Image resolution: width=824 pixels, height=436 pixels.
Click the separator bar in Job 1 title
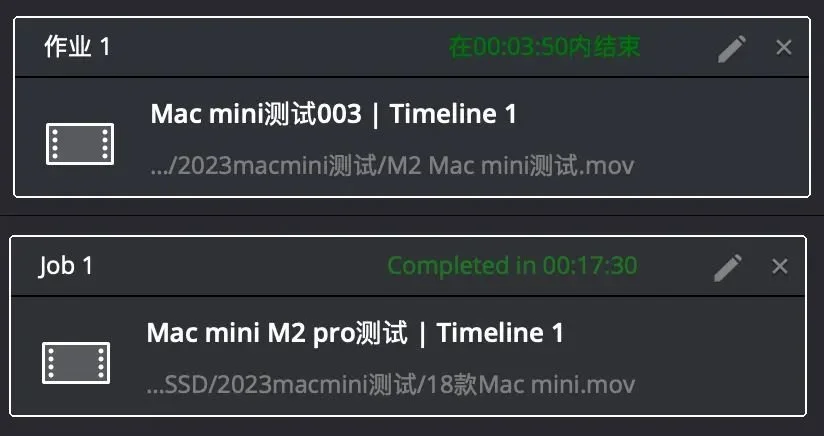pyautogui.click(x=421, y=334)
